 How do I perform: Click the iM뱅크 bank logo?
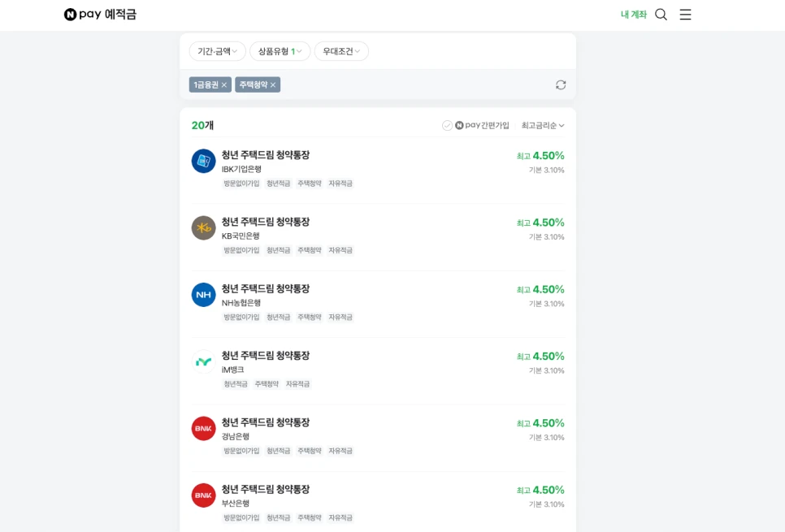point(203,361)
